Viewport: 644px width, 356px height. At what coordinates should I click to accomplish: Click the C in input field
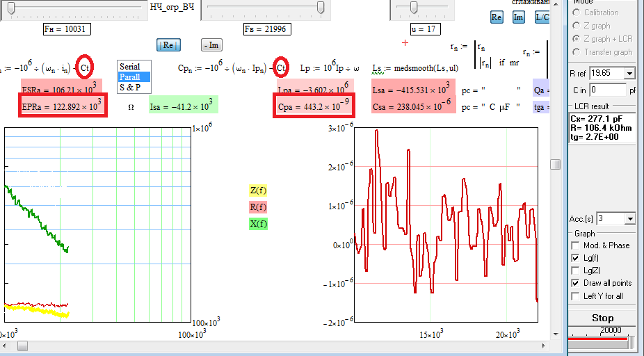coord(608,90)
